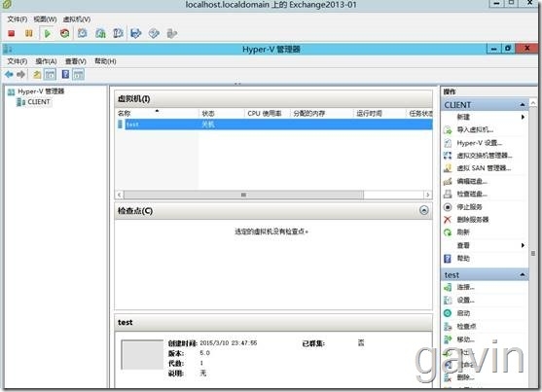The image size is (542, 392).
Task: Click the 帮助 help icon in actions pane
Action: [448, 258]
